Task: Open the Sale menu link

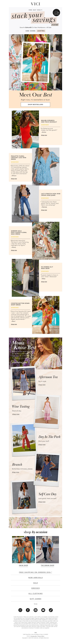Action: tap(35, 583)
